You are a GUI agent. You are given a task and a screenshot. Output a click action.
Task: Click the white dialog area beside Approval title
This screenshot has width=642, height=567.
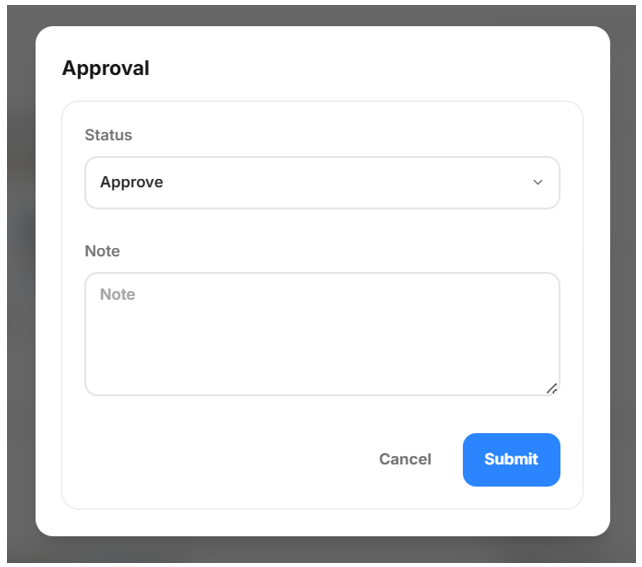[368, 68]
